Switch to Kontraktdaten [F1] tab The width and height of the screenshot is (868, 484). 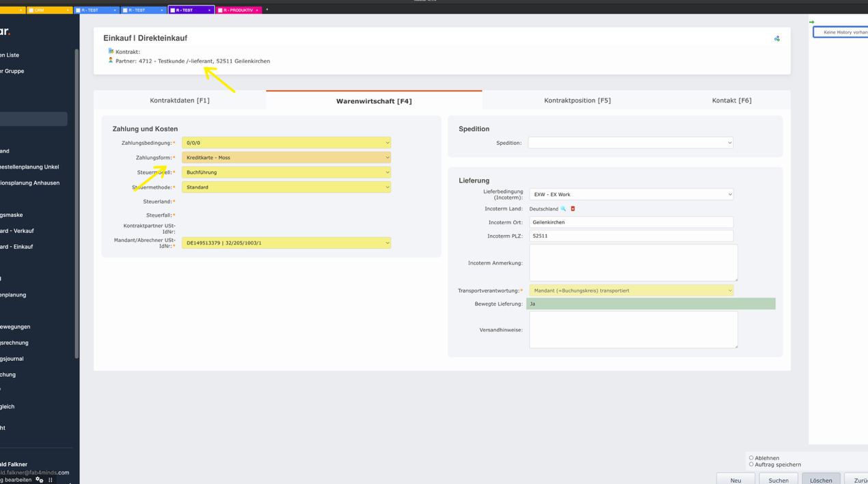(x=180, y=100)
